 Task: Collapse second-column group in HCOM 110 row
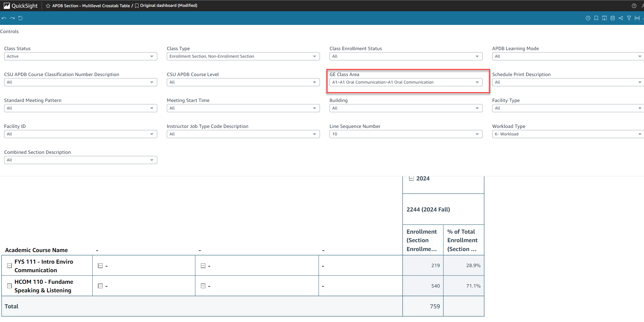point(100,286)
